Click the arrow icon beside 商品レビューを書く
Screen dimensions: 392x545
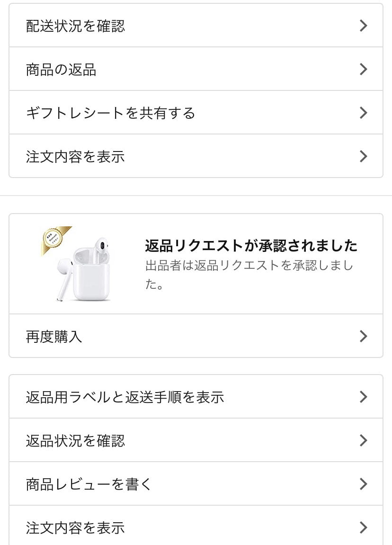(x=363, y=484)
